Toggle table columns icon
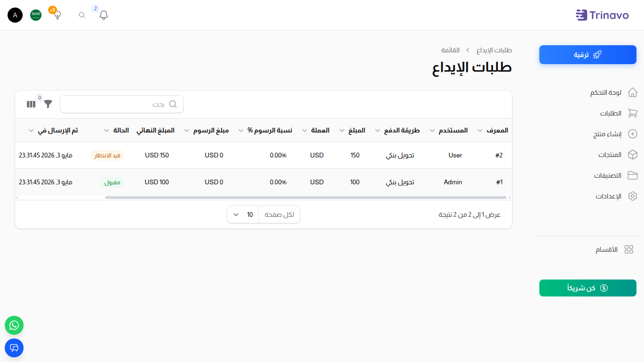This screenshot has height=362, width=644. tap(31, 104)
